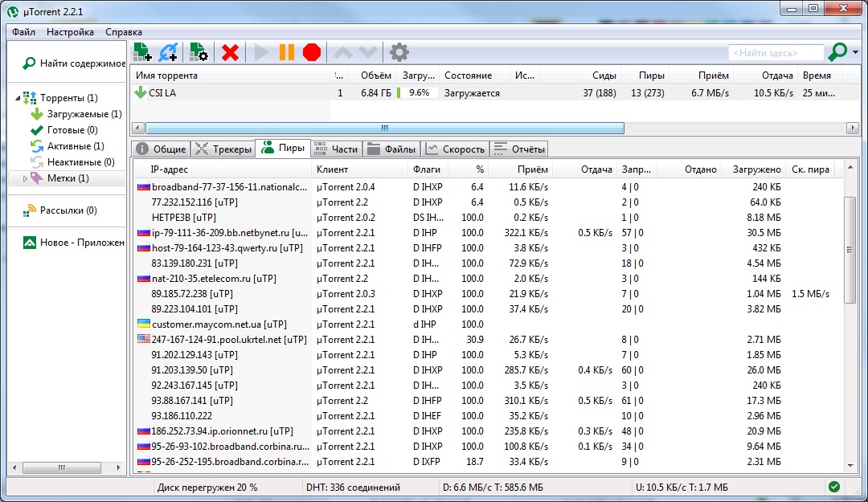868x502 pixels.
Task: Sort torrents by Имя торрента column
Action: [231, 76]
